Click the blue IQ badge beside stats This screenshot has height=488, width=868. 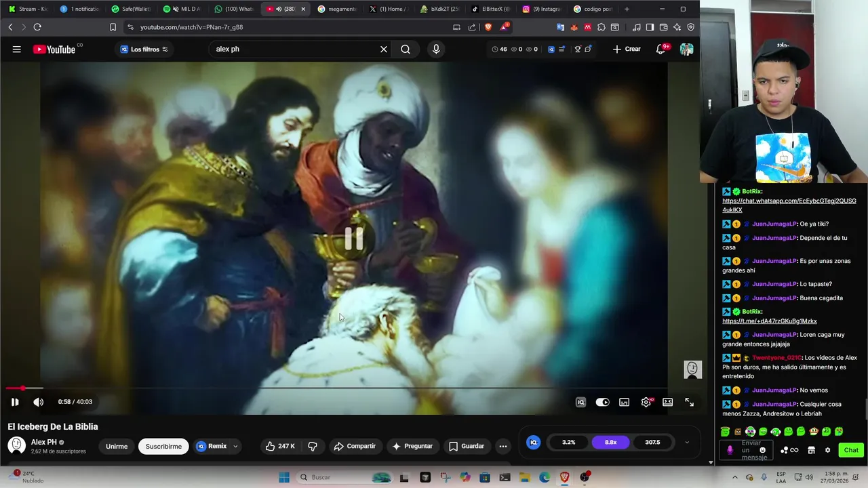[x=534, y=442]
